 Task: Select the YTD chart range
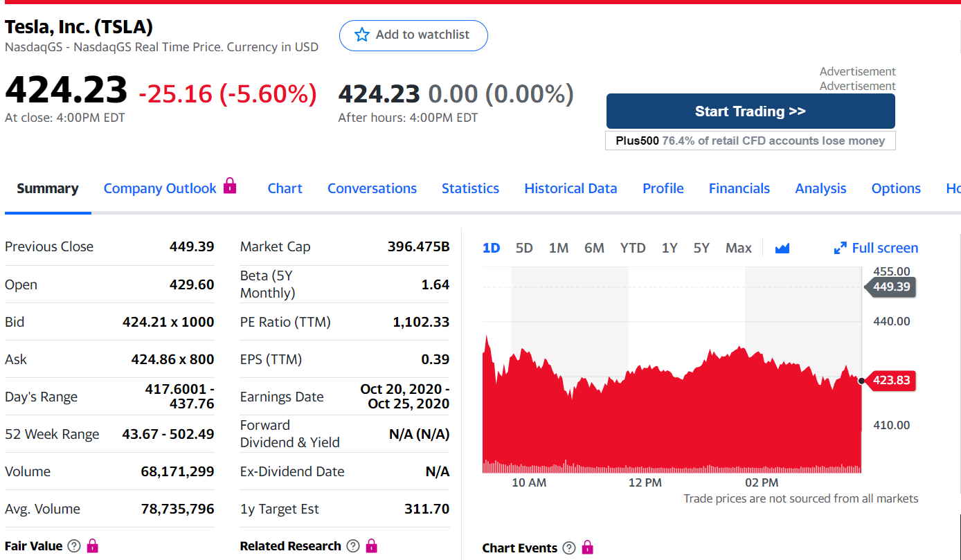click(633, 248)
